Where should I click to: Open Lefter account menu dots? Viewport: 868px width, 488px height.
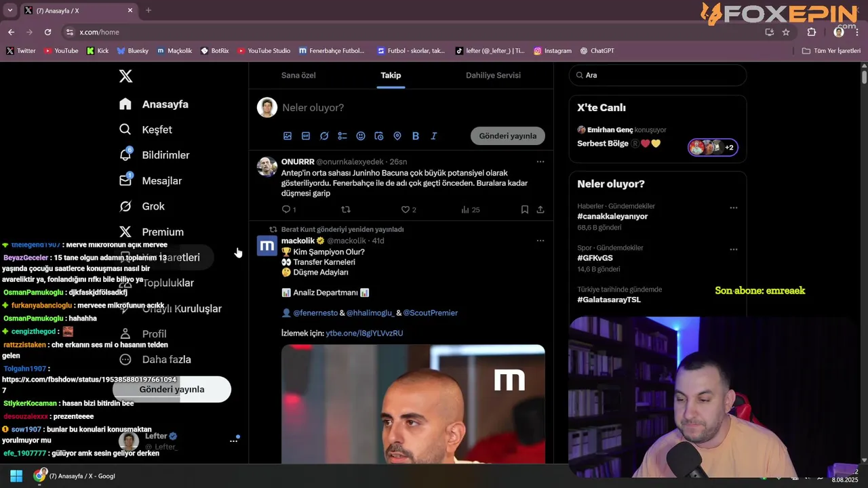coord(233,441)
